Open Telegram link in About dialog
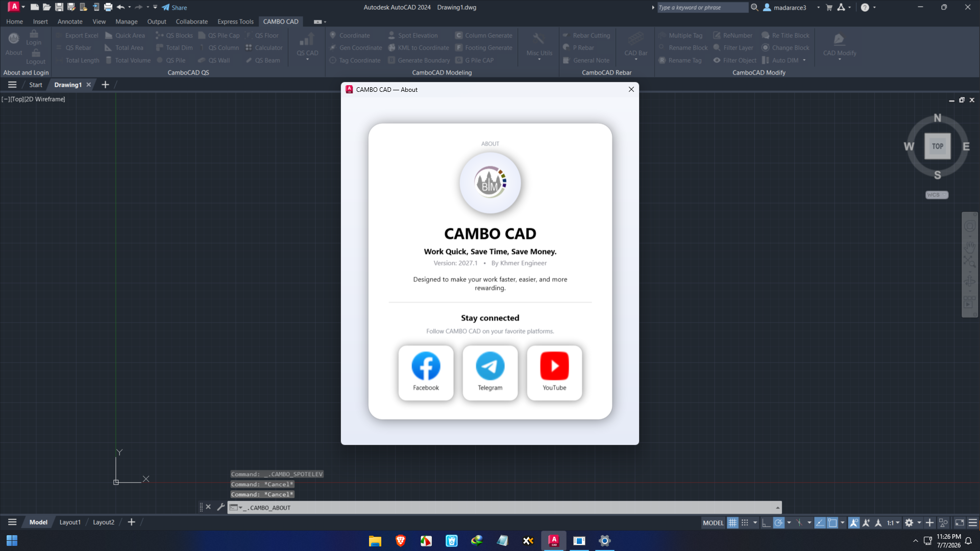The height and width of the screenshot is (551, 980). click(490, 372)
